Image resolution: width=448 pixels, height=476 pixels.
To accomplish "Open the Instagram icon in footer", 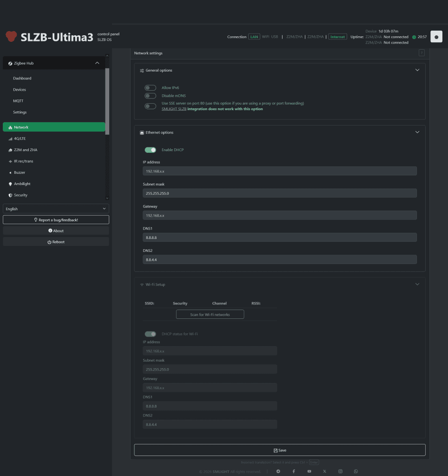I will pos(340,471).
